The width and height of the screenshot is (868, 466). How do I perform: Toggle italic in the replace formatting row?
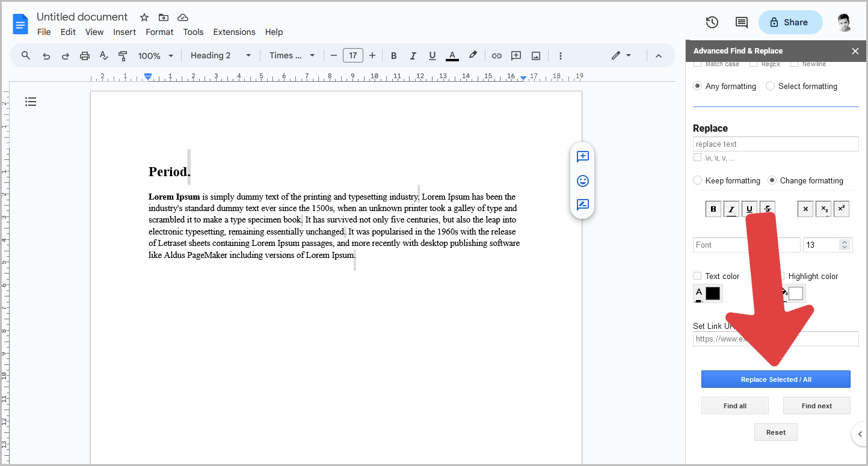click(731, 209)
